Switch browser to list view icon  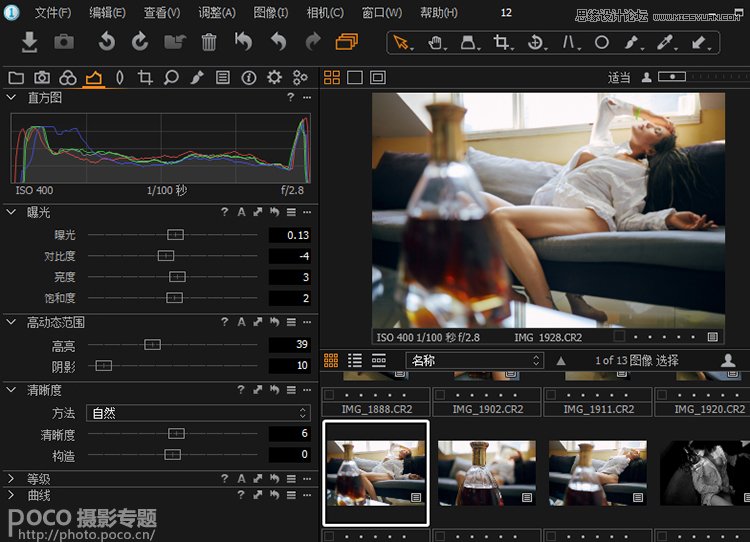tap(355, 360)
